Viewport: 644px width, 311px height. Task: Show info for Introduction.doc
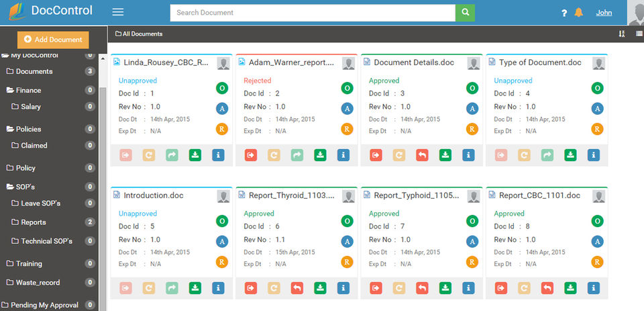pyautogui.click(x=218, y=288)
